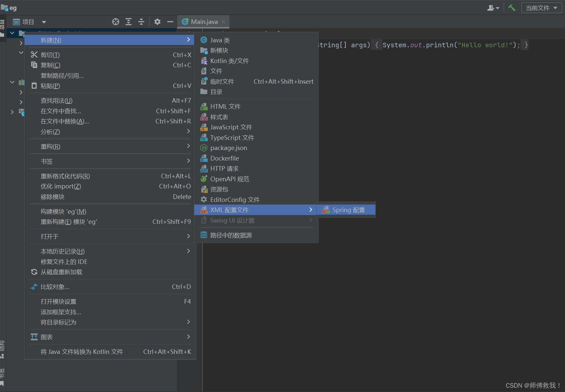Choose EditorConfig 文件 entry

tap(256, 200)
